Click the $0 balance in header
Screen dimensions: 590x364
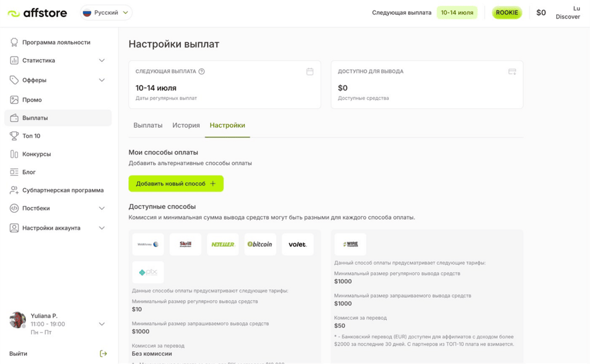click(x=541, y=13)
